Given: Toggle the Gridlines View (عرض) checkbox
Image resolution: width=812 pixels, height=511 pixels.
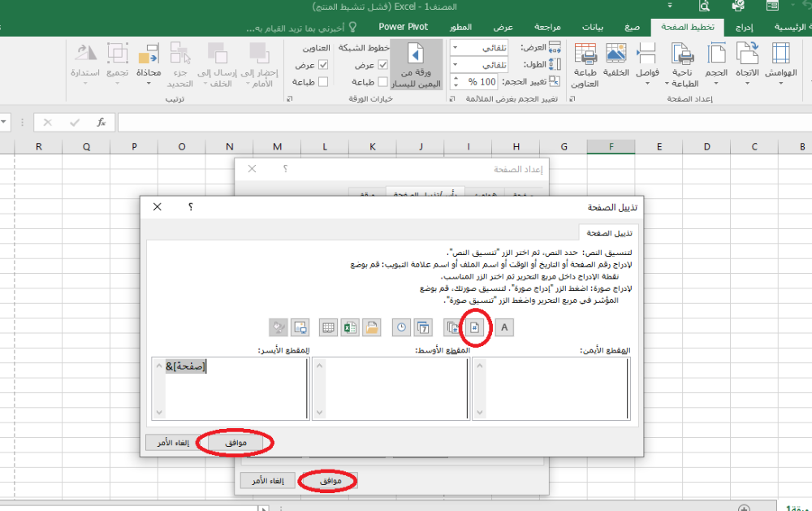Looking at the screenshot, I should (x=383, y=65).
